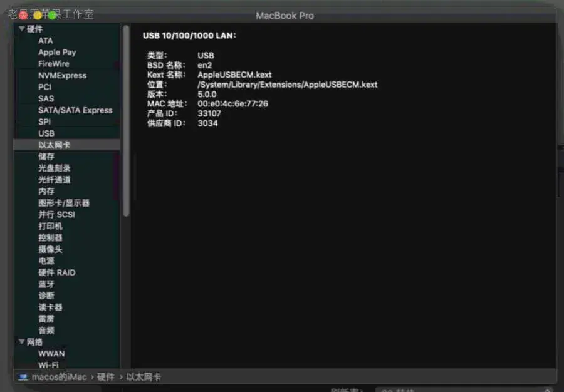The height and width of the screenshot is (392, 564).
Task: Select ATA in the sidebar
Action: (45, 41)
